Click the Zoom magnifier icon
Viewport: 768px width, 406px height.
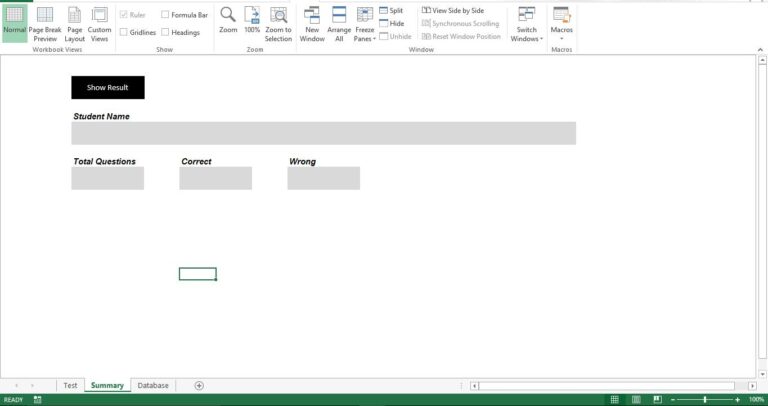pos(228,22)
